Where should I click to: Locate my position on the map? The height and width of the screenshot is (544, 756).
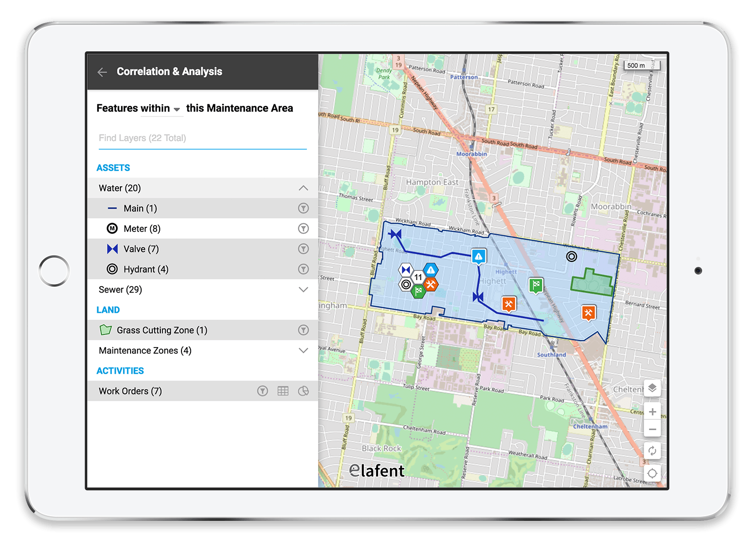pos(652,473)
